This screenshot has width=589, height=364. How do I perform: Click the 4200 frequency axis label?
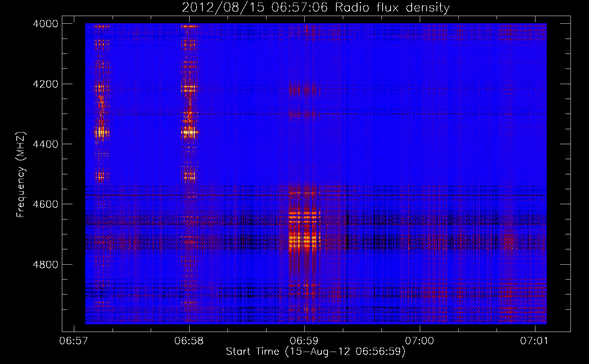click(46, 84)
